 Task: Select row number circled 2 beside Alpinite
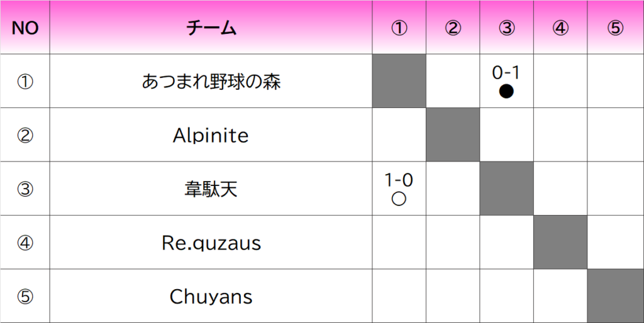click(25, 135)
